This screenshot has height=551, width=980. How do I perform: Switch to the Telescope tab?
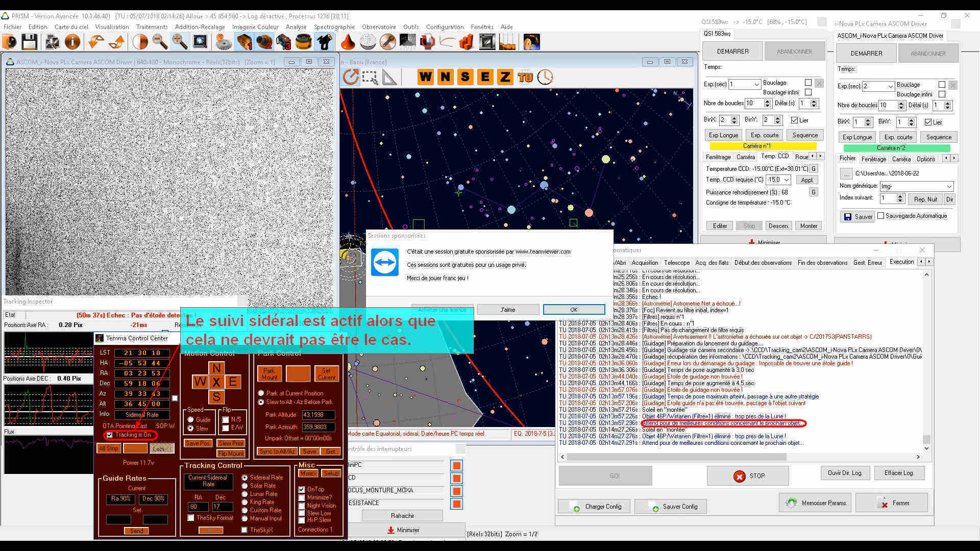[x=676, y=263]
